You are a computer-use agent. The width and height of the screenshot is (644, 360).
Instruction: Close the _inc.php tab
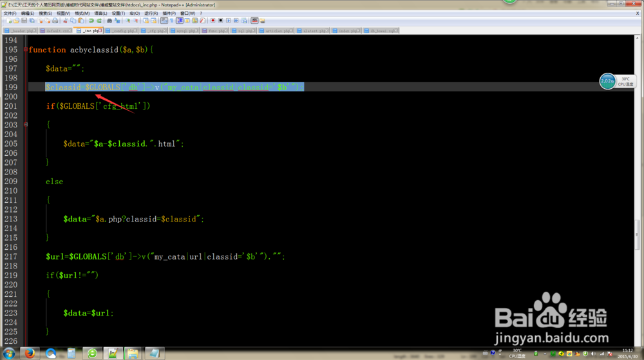[100, 30]
